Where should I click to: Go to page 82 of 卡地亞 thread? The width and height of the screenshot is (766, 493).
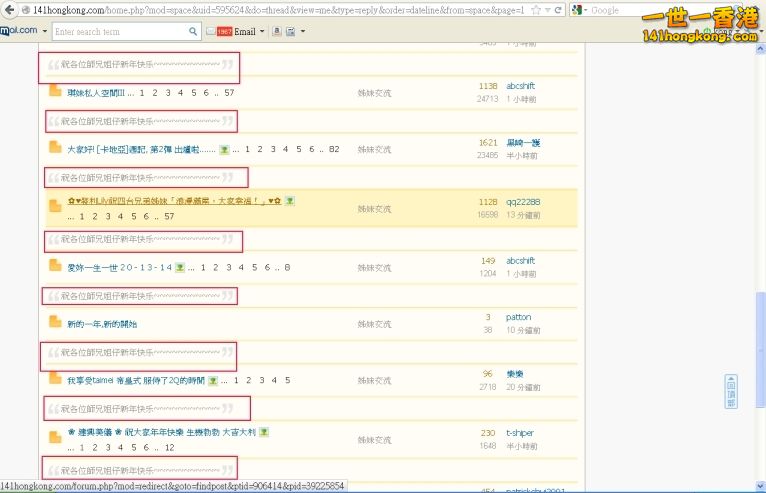coord(334,149)
